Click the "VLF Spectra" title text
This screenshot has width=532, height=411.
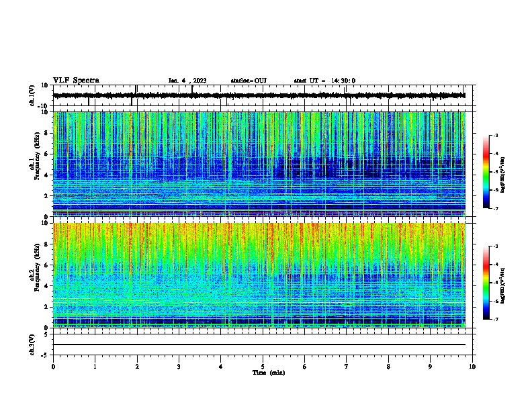pyautogui.click(x=76, y=81)
